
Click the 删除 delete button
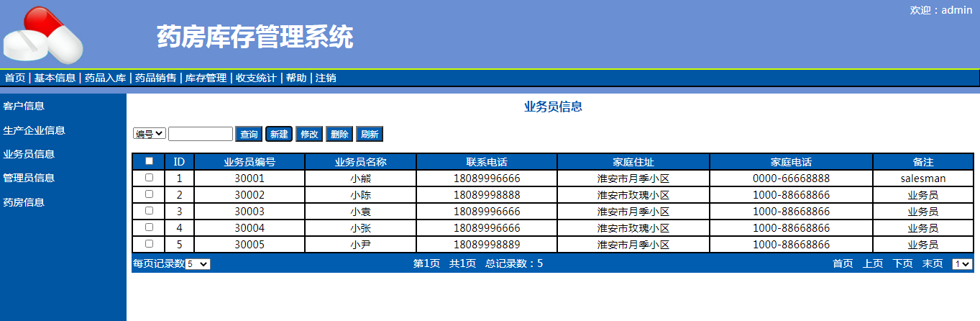click(x=339, y=134)
